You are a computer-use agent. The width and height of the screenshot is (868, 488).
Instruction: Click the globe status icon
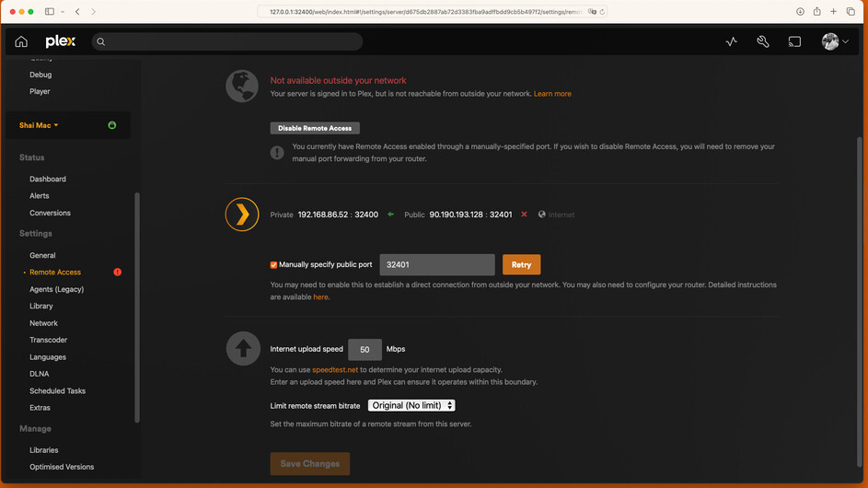242,86
